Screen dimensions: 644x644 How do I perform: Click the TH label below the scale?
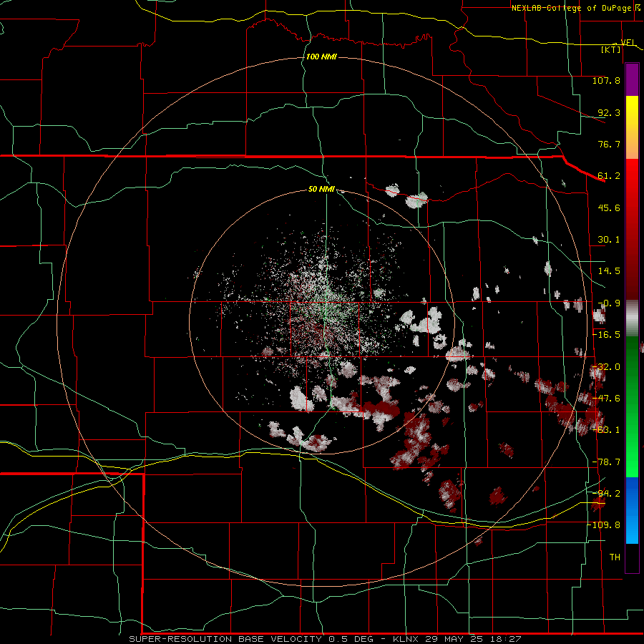615,557
